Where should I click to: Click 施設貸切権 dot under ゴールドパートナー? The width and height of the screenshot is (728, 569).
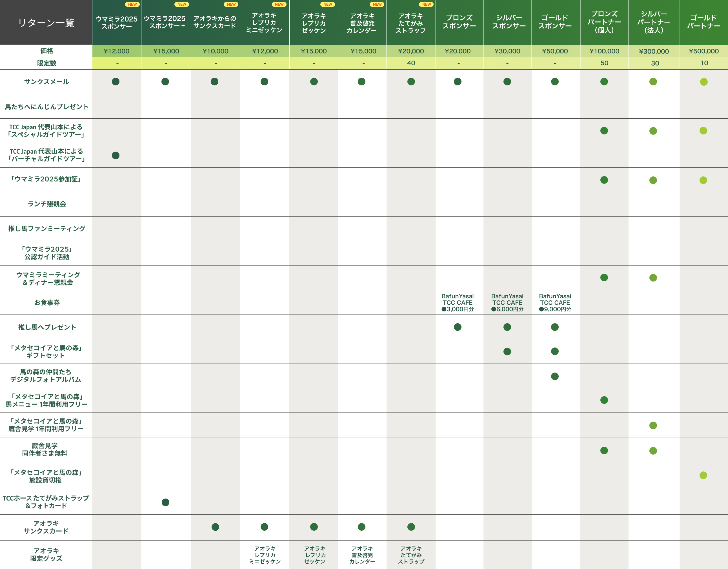click(703, 475)
